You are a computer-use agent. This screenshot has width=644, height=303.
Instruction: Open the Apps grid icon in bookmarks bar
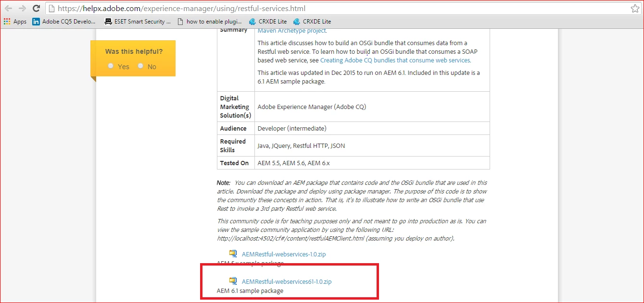pyautogui.click(x=7, y=22)
